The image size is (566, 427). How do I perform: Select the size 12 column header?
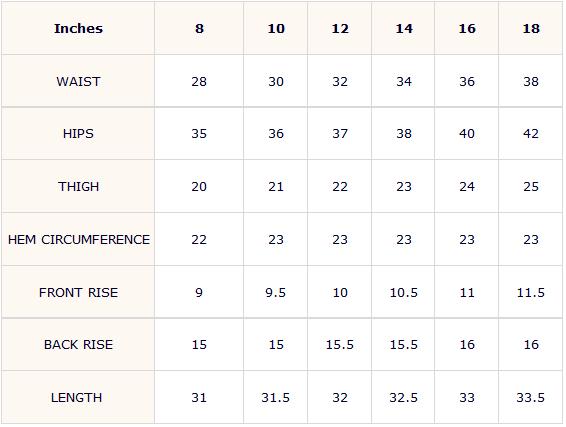(340, 29)
